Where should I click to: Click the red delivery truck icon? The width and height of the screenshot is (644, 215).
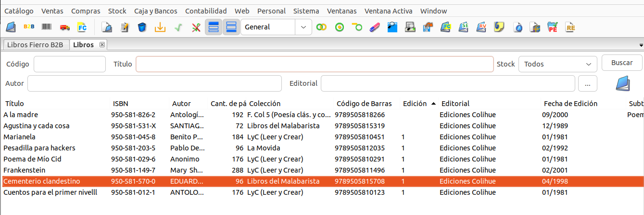point(65,27)
